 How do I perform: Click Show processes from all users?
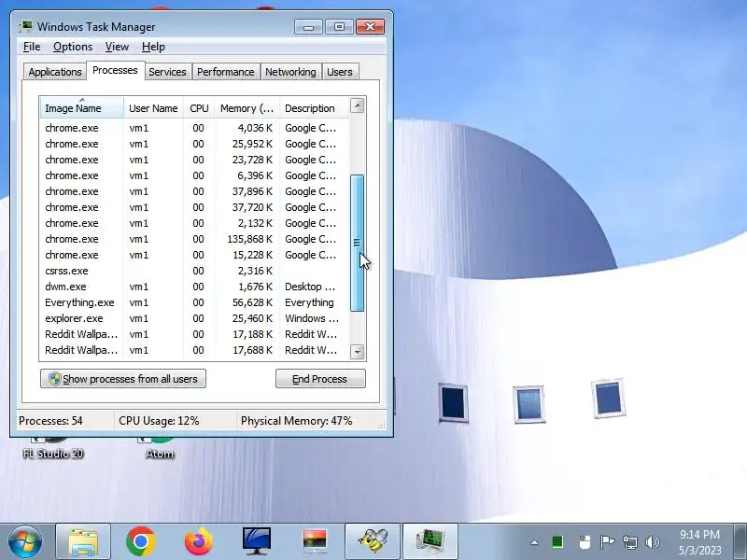click(x=123, y=379)
